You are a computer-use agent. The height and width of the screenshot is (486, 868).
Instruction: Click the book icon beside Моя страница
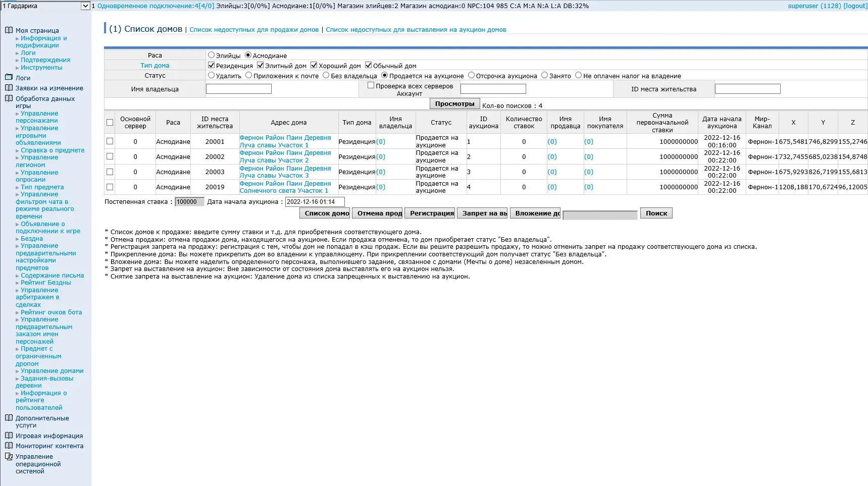point(9,30)
